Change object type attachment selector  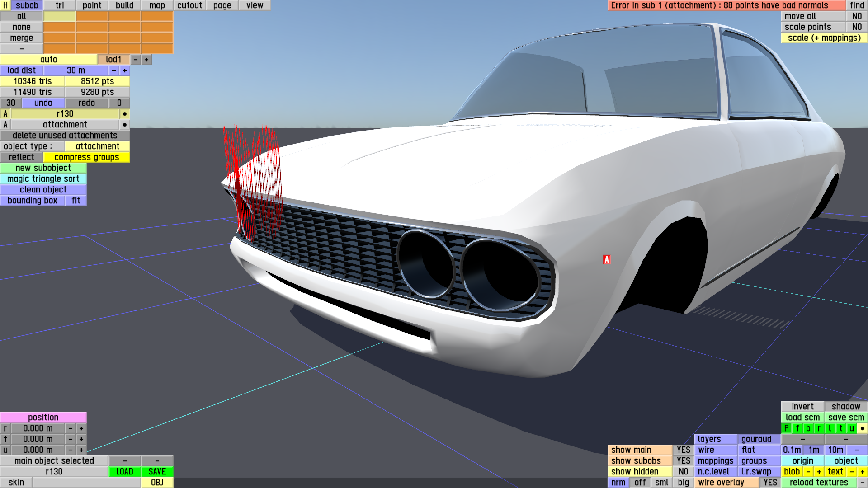click(x=97, y=146)
